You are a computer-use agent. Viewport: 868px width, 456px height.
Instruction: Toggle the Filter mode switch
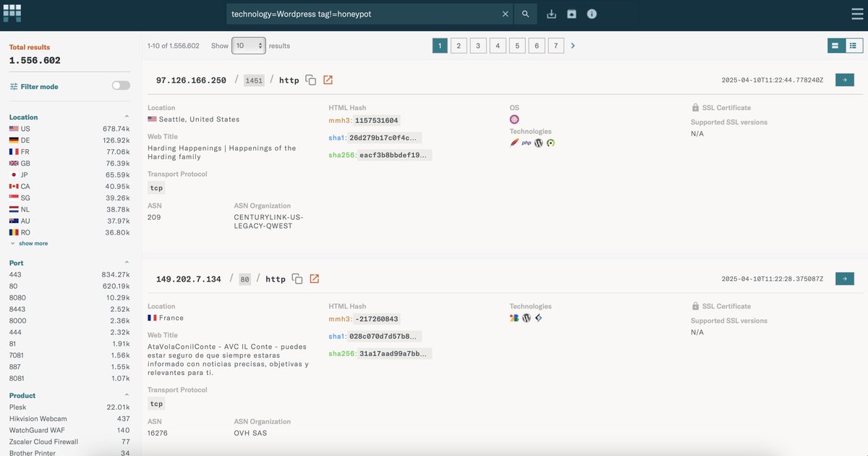[121, 85]
